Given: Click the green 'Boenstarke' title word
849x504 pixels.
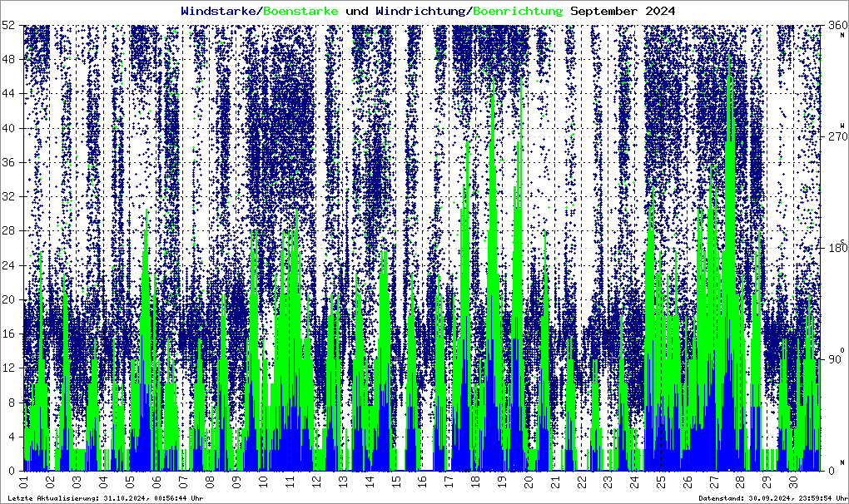Looking at the screenshot, I should 300,11.
